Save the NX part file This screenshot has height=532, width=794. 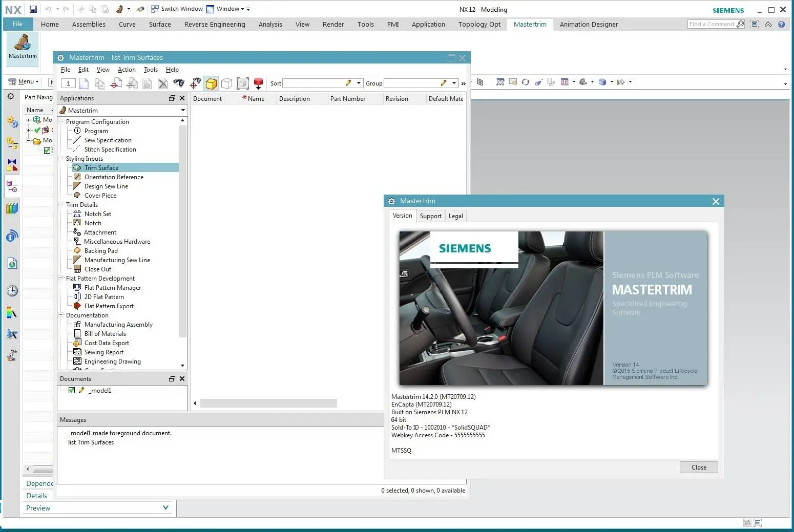coord(33,9)
